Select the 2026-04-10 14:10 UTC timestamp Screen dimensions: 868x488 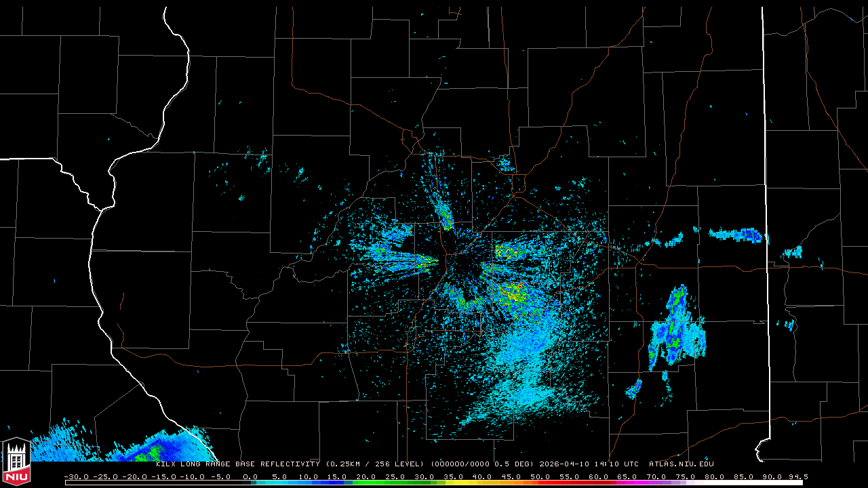point(589,464)
